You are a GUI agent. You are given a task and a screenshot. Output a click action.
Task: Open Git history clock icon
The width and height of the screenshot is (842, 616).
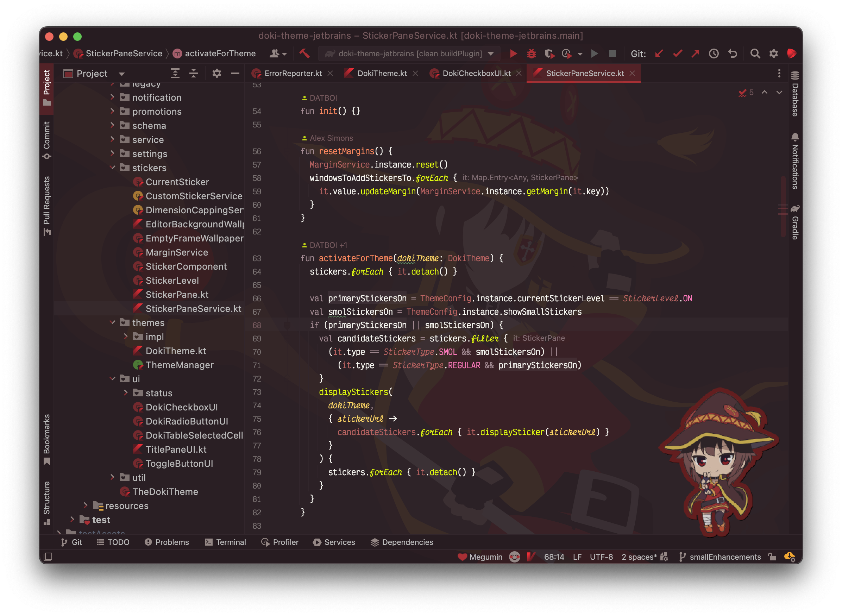tap(714, 53)
